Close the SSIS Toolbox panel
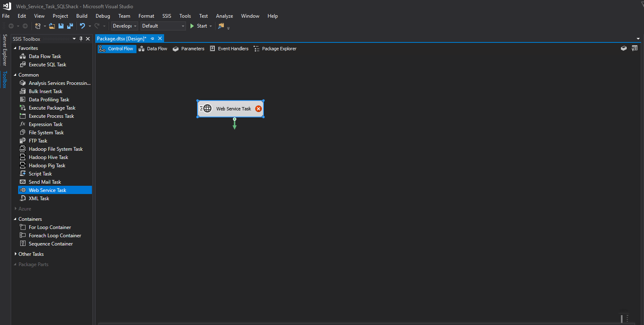 coord(88,39)
